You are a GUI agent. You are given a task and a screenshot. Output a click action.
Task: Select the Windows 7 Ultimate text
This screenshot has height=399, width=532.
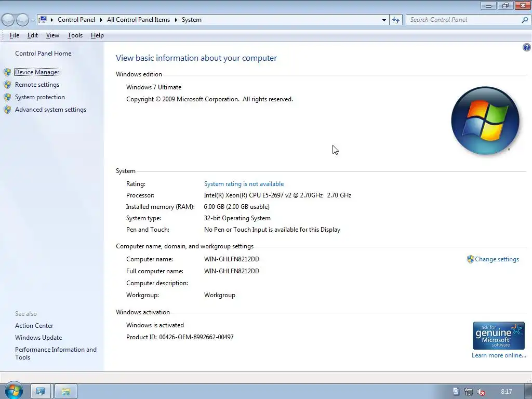[x=154, y=87]
